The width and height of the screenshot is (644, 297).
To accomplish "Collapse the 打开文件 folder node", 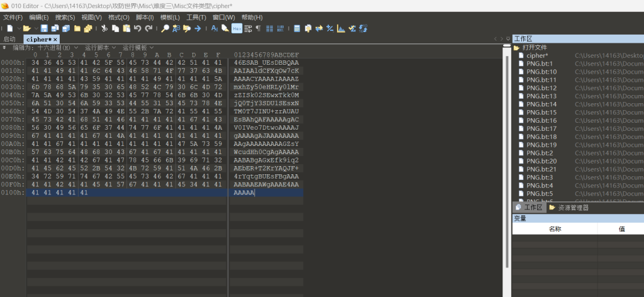I will click(516, 47).
